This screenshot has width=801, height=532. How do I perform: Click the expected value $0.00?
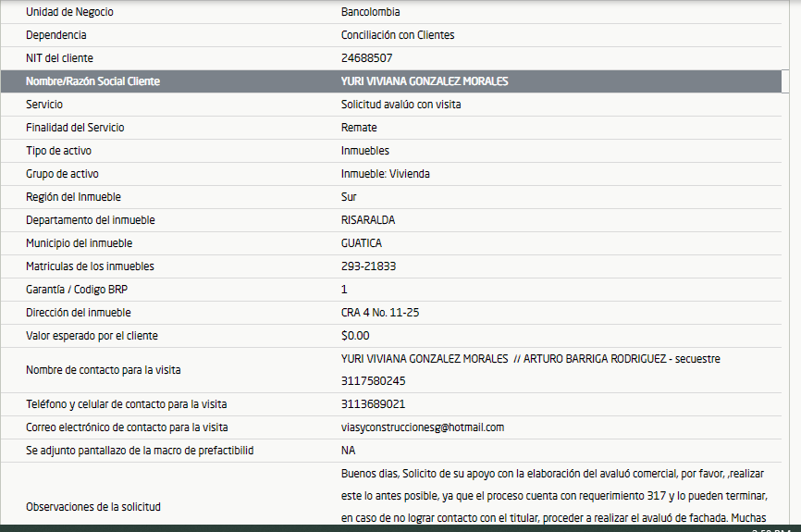(355, 336)
